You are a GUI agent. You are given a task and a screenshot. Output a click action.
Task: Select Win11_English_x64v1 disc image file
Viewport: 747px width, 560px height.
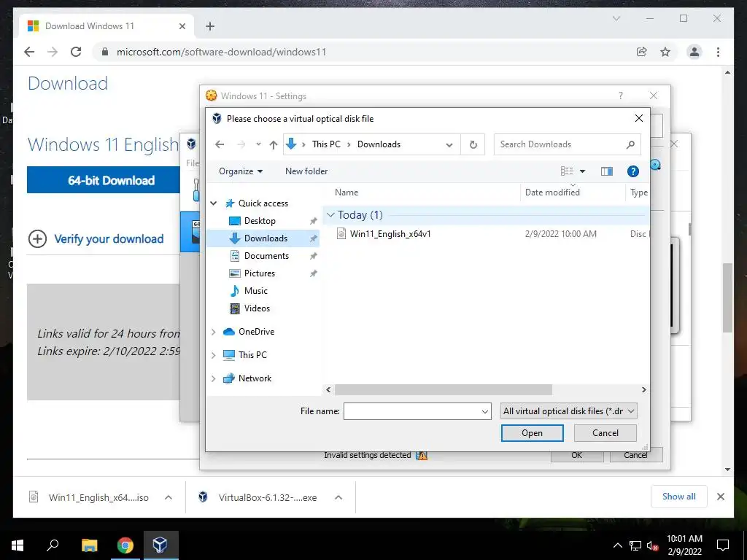point(390,234)
